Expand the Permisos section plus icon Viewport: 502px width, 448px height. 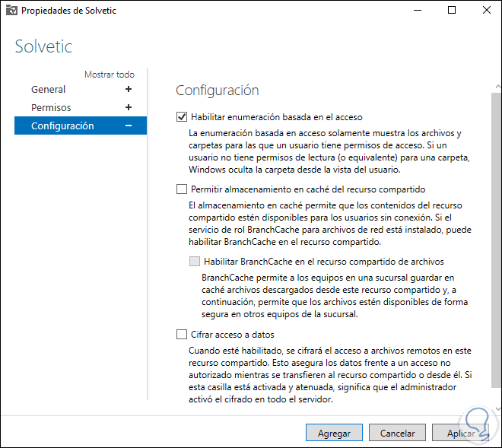pyautogui.click(x=129, y=107)
